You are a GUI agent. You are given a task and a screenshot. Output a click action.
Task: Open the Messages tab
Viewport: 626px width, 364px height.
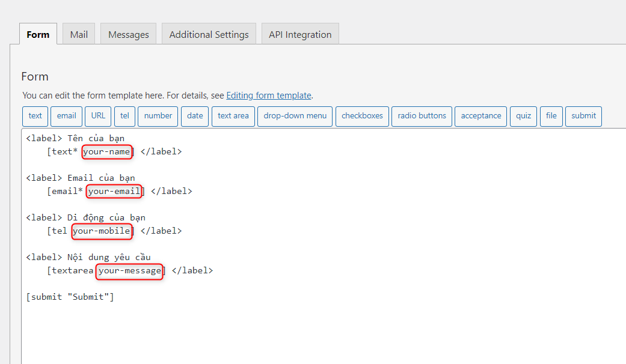pyautogui.click(x=128, y=34)
